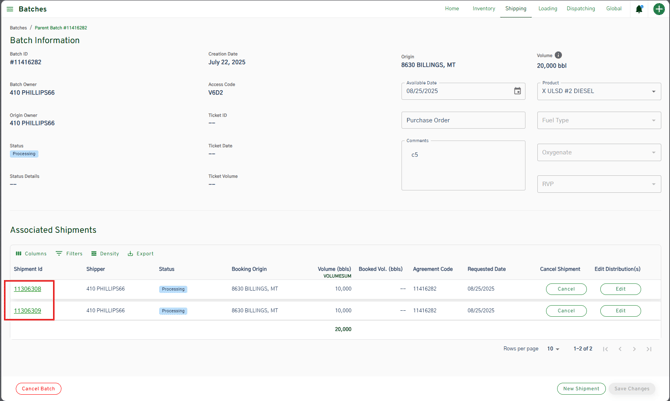Open table Filters
670x401 pixels.
click(69, 254)
